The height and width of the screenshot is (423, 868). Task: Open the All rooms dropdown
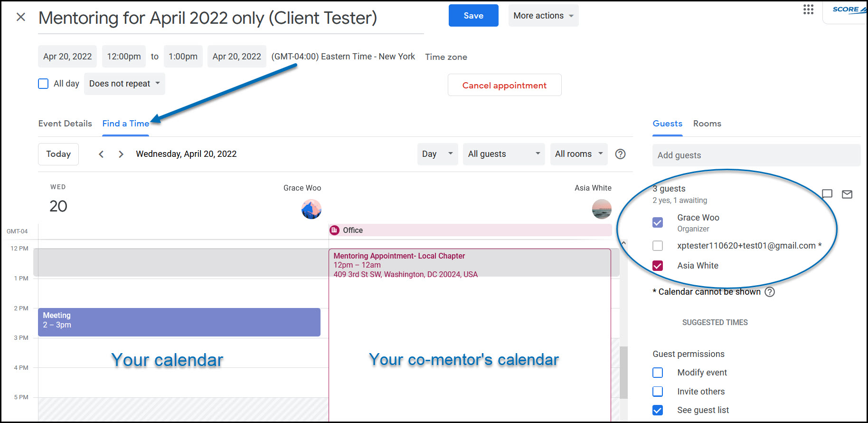pyautogui.click(x=578, y=154)
